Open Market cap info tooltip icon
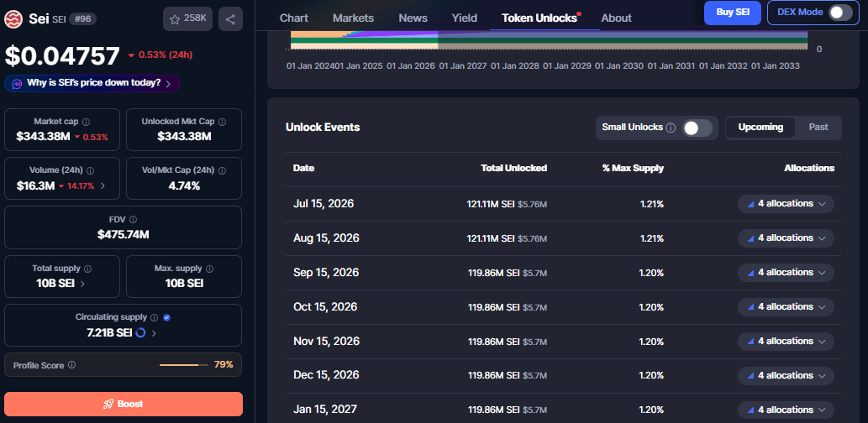868x423 pixels. pos(87,122)
